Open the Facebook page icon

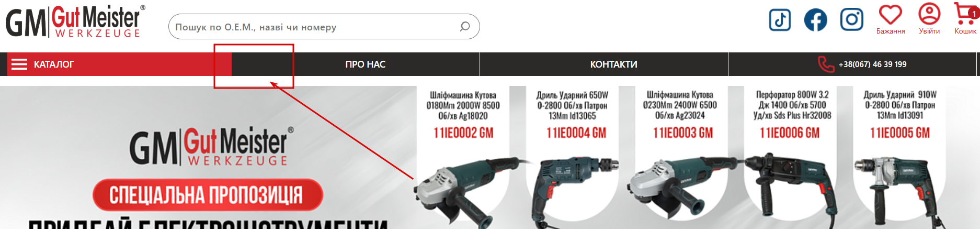click(815, 20)
